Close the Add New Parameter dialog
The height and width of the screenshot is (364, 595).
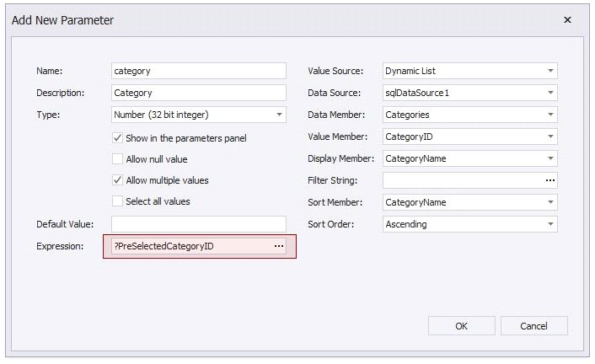click(567, 19)
